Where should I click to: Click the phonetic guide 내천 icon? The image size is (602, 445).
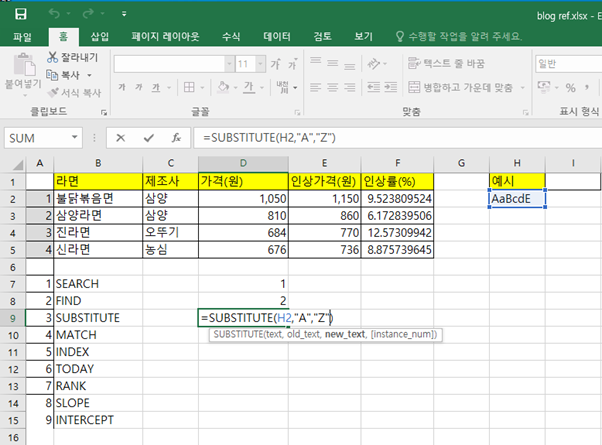(283, 88)
